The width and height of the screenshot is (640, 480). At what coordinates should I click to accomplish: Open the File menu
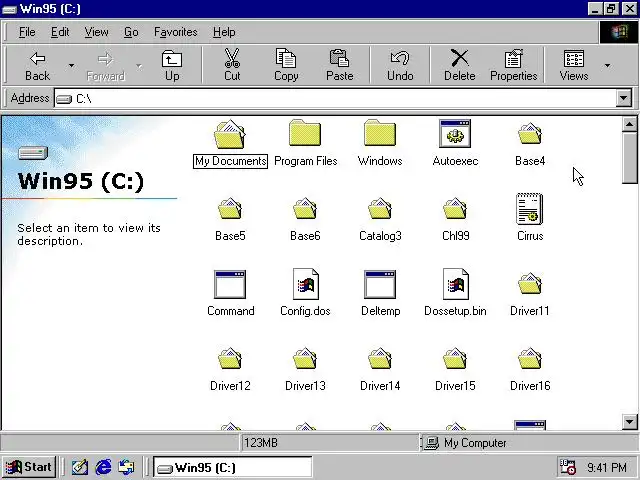coord(27,32)
